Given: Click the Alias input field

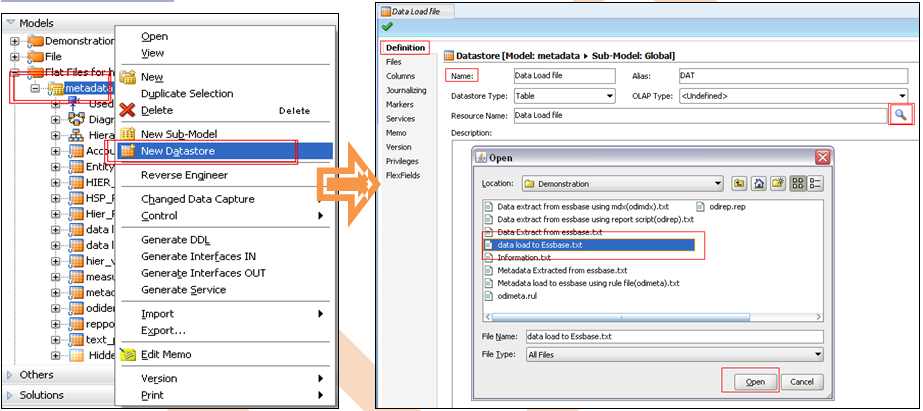Looking at the screenshot, I should [793, 76].
